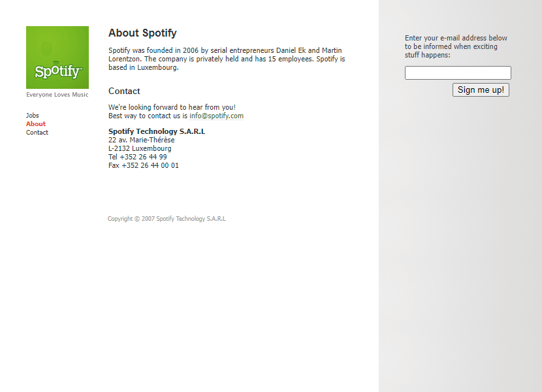Open the info@spotify.com email link
The image size is (542, 392).
click(x=216, y=116)
